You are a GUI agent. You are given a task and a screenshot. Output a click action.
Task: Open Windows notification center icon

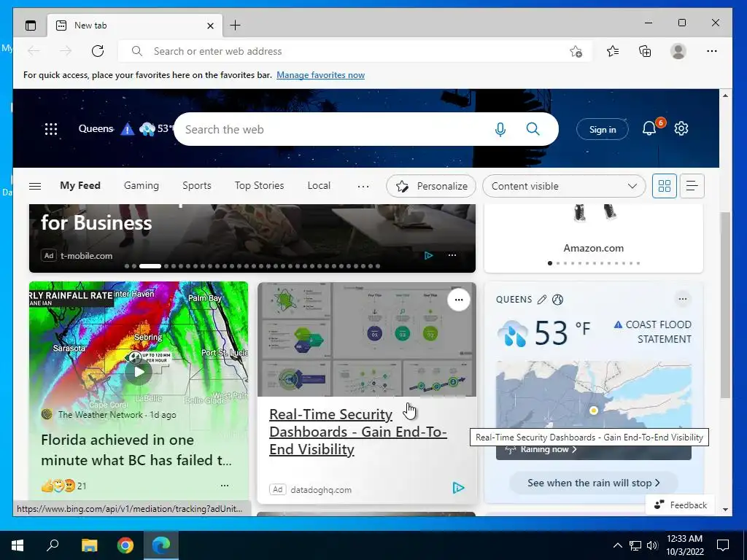(723, 545)
